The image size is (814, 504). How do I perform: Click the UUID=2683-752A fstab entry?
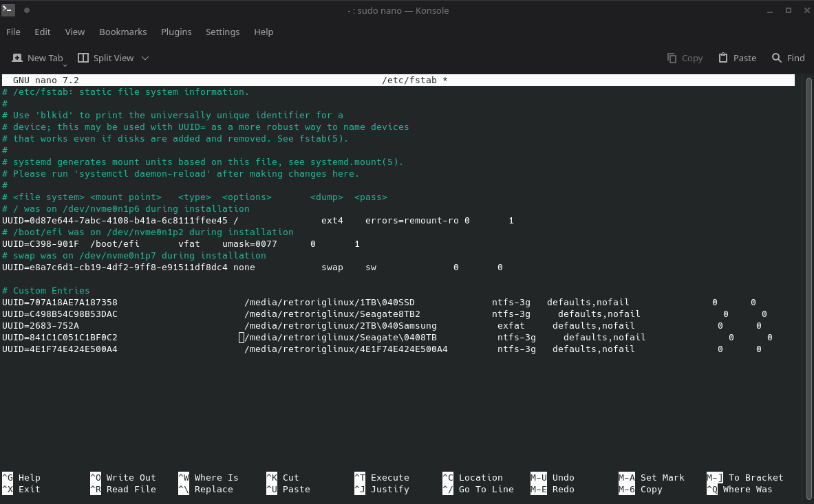41,326
